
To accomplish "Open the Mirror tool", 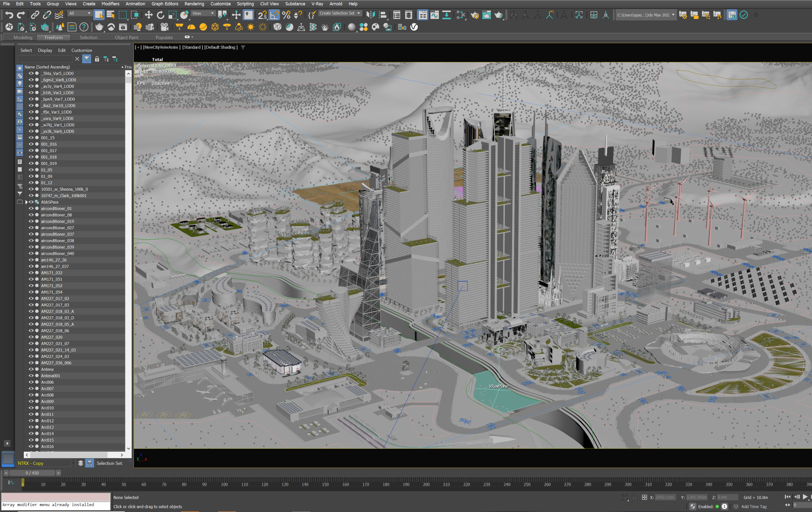I will [371, 15].
